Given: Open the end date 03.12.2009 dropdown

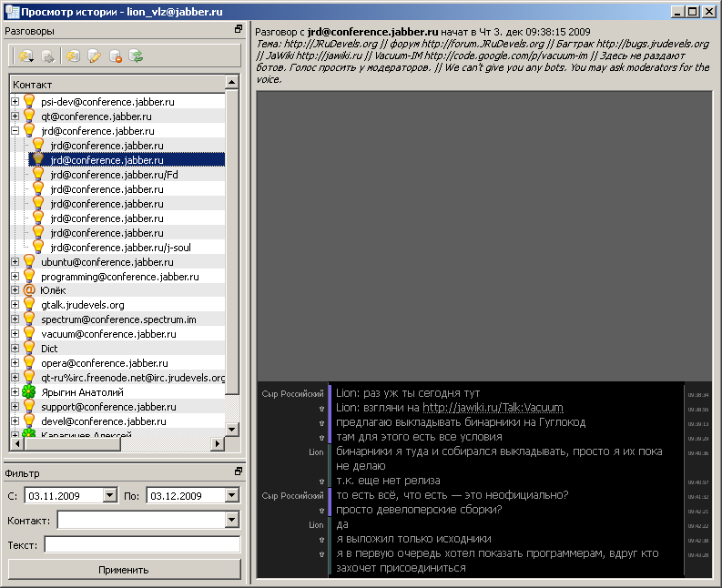Looking at the screenshot, I should point(229,495).
